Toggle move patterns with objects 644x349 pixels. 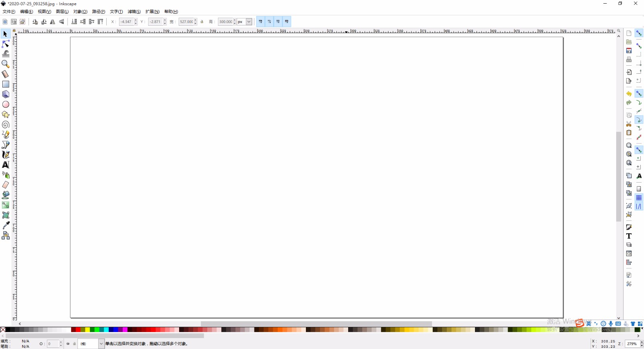287,22
